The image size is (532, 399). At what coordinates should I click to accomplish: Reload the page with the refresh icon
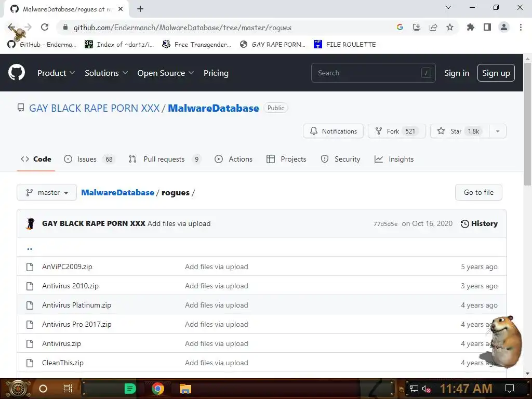(x=45, y=27)
